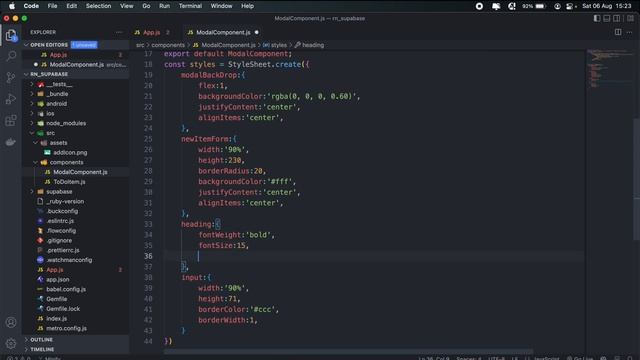Click the Apple menu icon
The image size is (640, 360).
(x=12, y=6)
